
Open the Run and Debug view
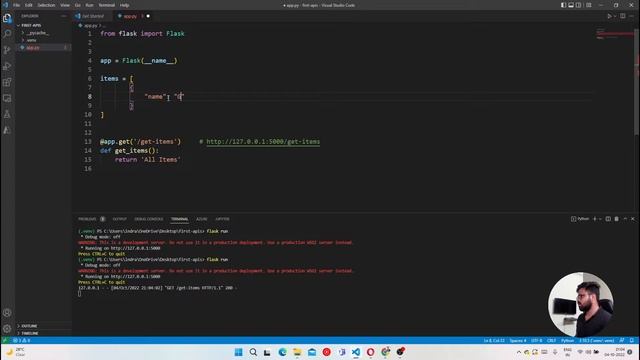click(x=7, y=66)
